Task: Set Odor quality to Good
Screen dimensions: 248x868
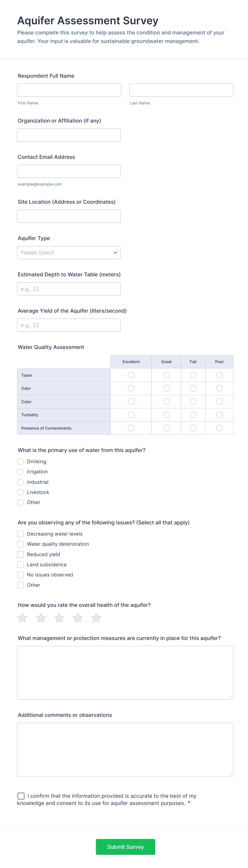Action: pos(166,388)
